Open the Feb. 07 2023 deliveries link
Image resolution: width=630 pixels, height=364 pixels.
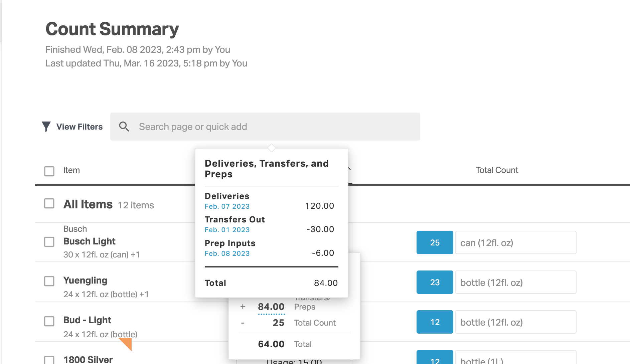(227, 206)
